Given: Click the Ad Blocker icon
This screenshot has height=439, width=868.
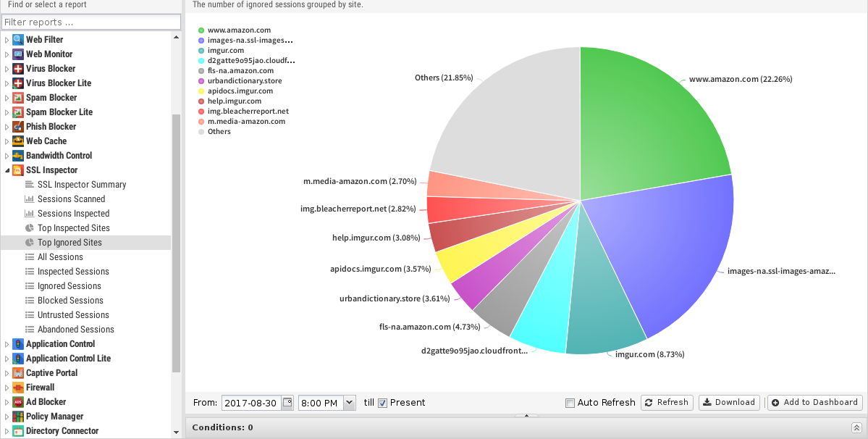Looking at the screenshot, I should tap(18, 402).
